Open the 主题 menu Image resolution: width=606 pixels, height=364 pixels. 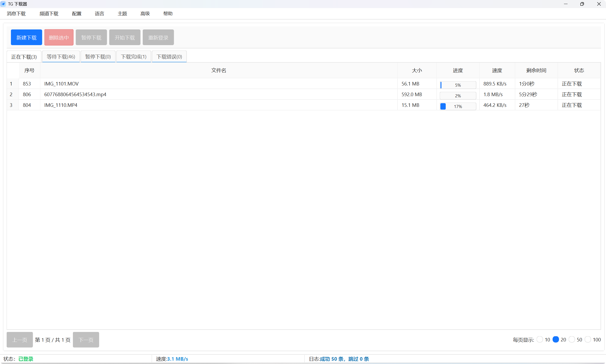pos(122,14)
